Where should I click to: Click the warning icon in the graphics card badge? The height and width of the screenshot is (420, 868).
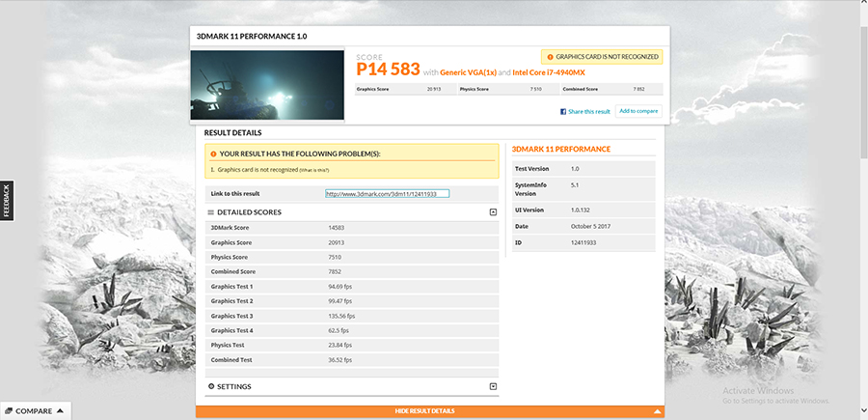(x=550, y=58)
